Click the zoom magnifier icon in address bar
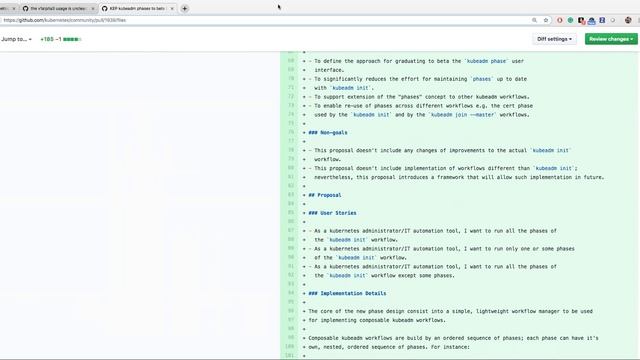 (534, 20)
